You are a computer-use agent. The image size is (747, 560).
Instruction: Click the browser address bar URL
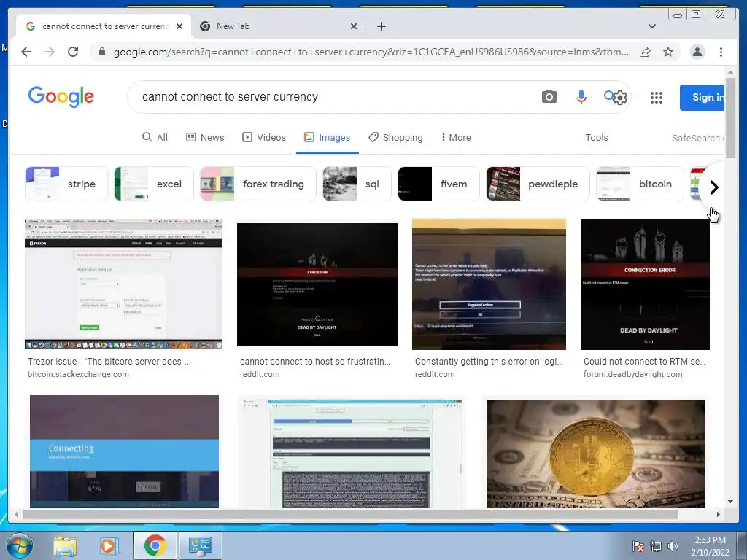(x=371, y=52)
